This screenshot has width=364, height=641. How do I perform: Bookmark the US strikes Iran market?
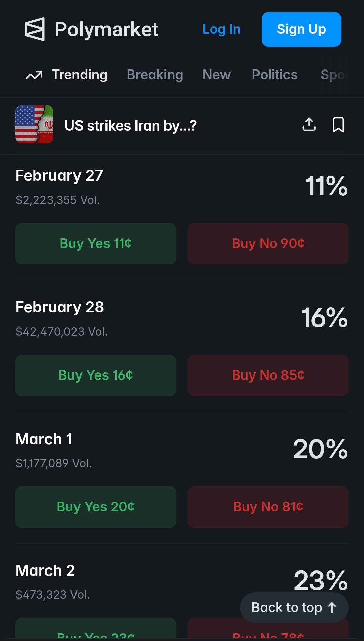pos(338,125)
